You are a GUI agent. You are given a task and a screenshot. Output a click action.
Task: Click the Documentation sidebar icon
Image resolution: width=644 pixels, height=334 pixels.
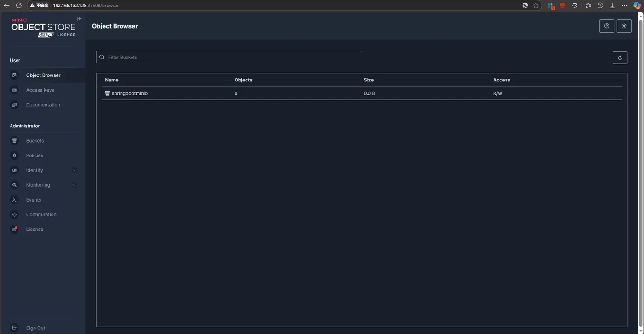click(14, 105)
